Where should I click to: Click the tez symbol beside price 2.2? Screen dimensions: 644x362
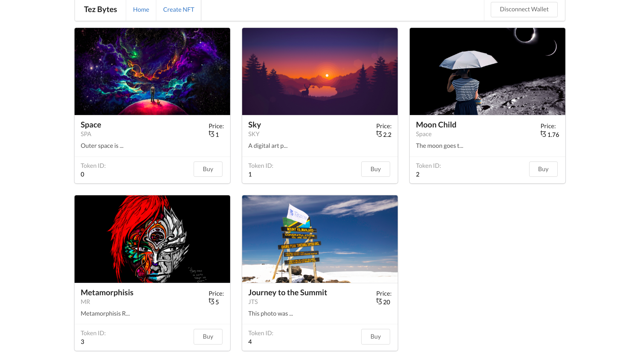[x=379, y=134]
